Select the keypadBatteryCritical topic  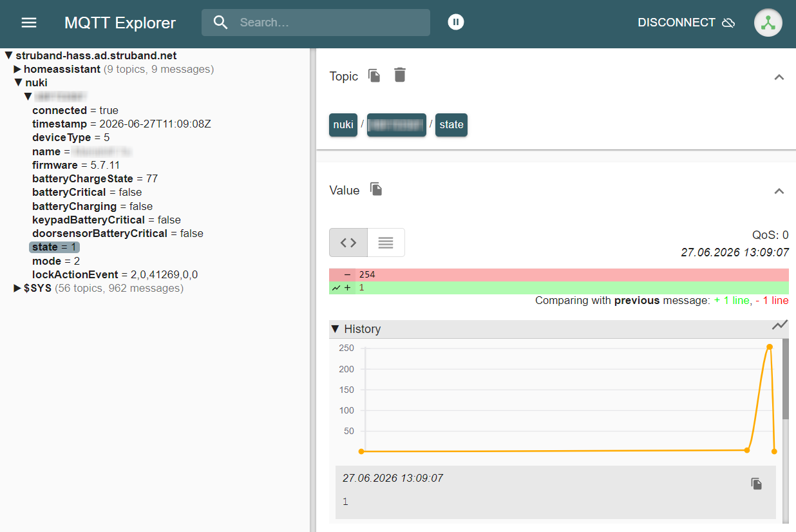[107, 220]
